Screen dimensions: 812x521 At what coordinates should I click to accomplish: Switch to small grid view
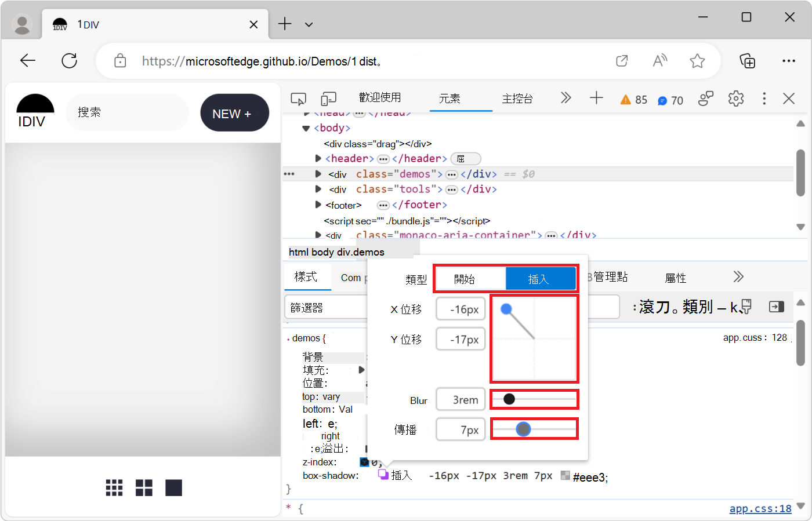[114, 488]
